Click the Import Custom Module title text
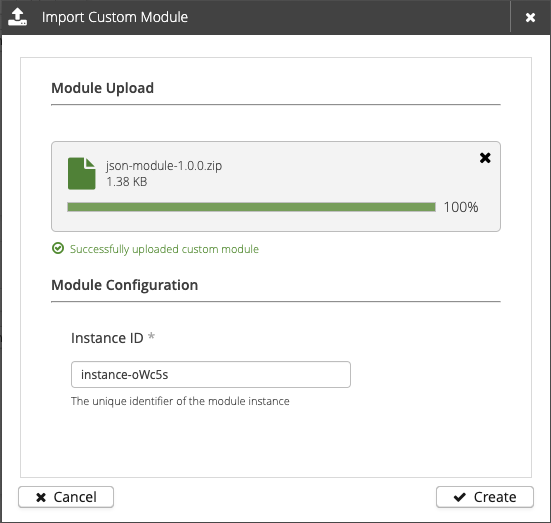 click(115, 17)
